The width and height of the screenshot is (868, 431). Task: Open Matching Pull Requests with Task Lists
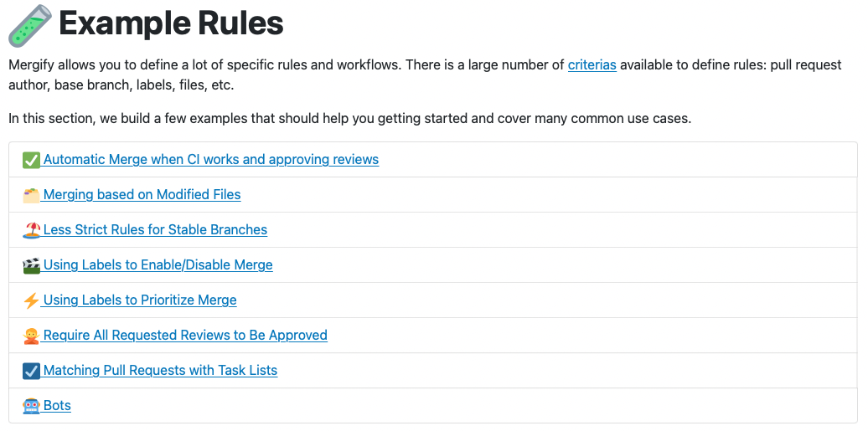161,370
